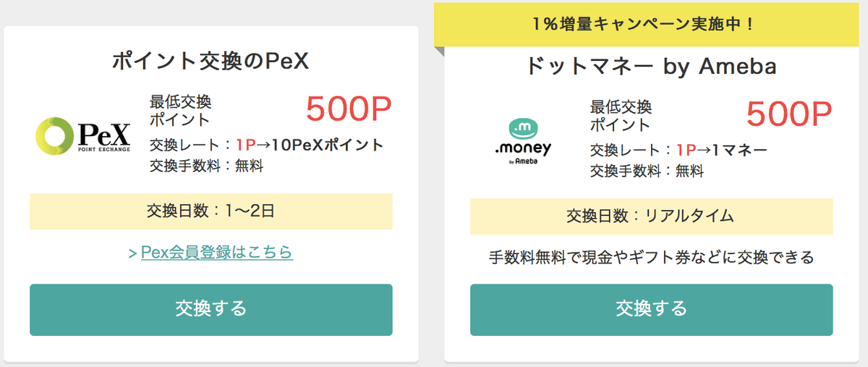Click the 交換日数：リアルタイム yellow bar
Image resolution: width=868 pixels, height=367 pixels.
point(652,216)
